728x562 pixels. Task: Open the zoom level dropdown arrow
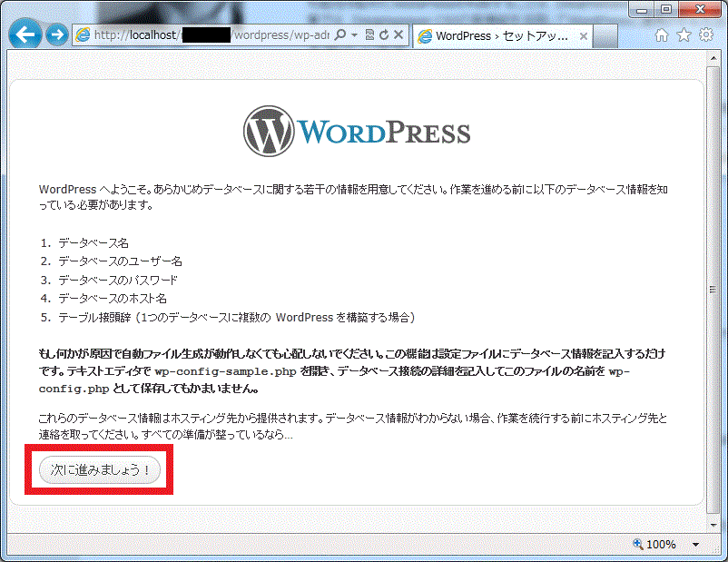pos(695,544)
